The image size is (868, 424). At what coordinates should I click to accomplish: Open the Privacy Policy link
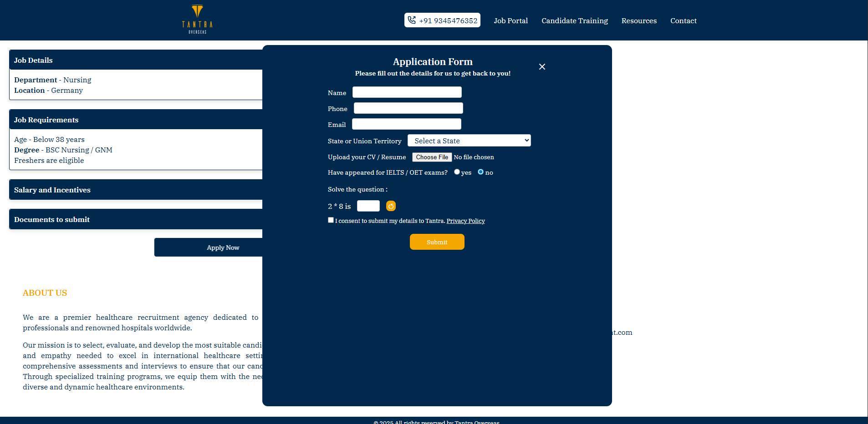465,221
